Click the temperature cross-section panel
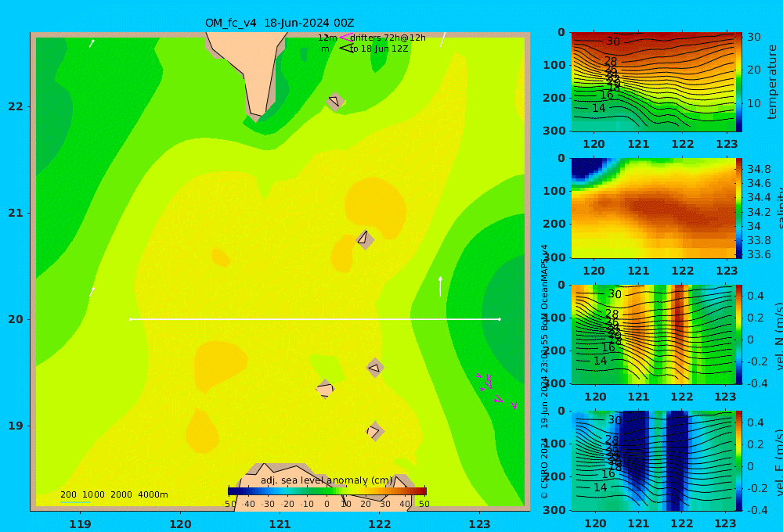The height and width of the screenshot is (532, 783). click(x=654, y=82)
